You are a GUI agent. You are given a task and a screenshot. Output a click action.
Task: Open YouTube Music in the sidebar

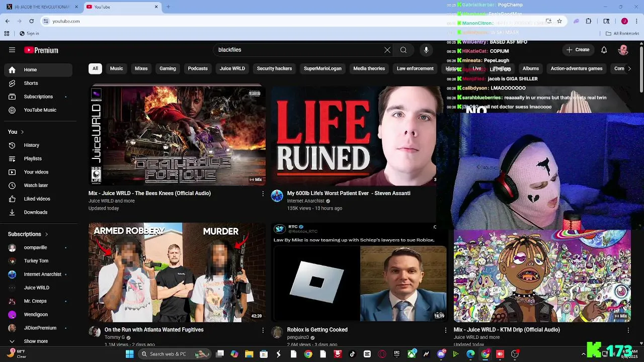[x=38, y=110]
